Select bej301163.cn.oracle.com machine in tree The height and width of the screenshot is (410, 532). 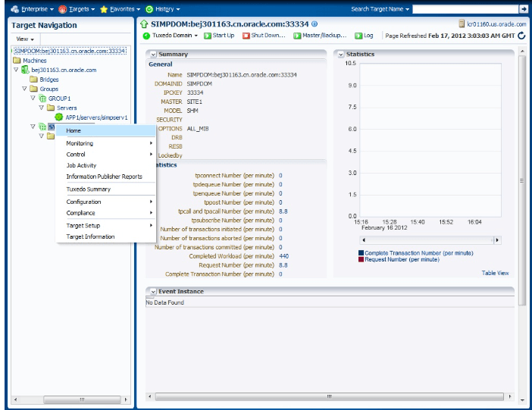(x=64, y=70)
